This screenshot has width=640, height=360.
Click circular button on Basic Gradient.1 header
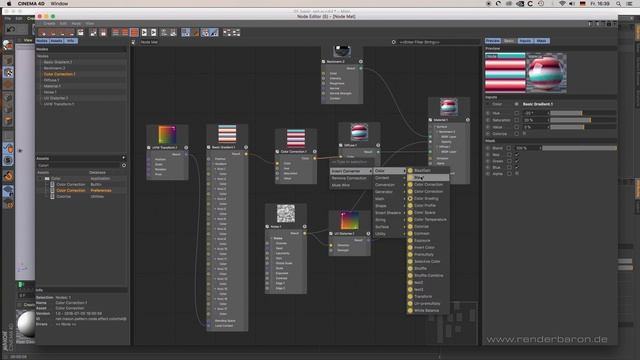point(246,147)
